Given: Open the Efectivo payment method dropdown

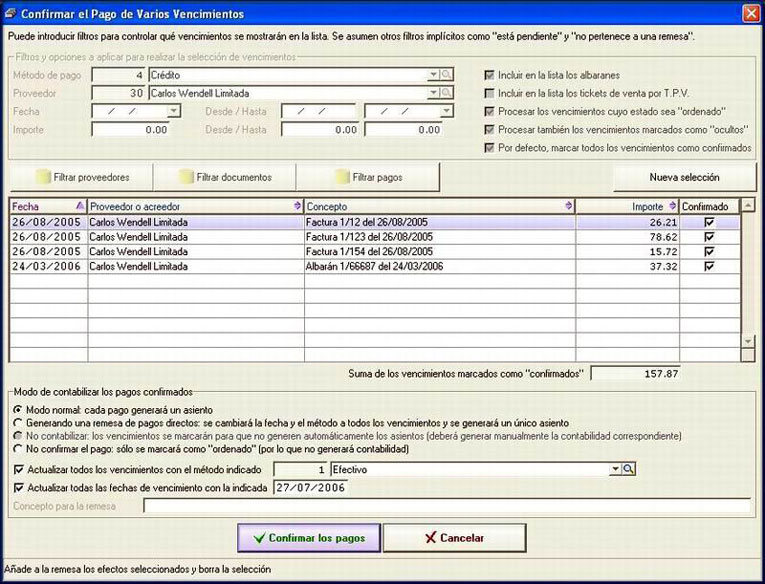Looking at the screenshot, I should coord(615,469).
